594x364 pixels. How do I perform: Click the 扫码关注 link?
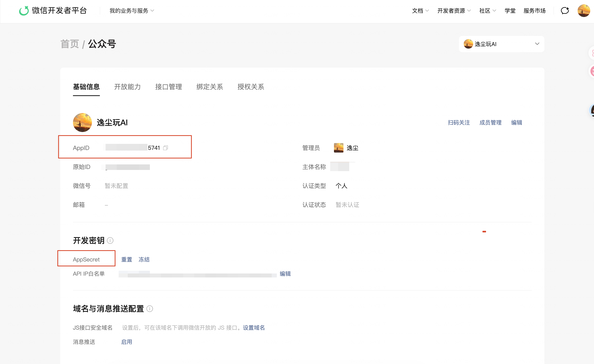point(459,123)
